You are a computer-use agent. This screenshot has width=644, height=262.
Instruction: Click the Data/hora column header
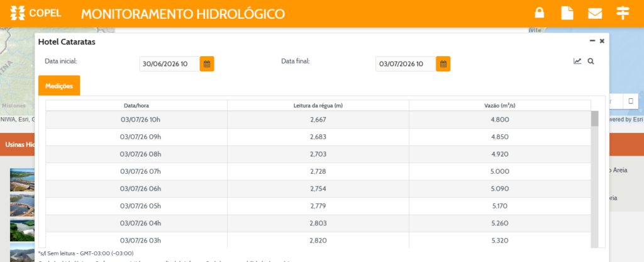(136, 105)
